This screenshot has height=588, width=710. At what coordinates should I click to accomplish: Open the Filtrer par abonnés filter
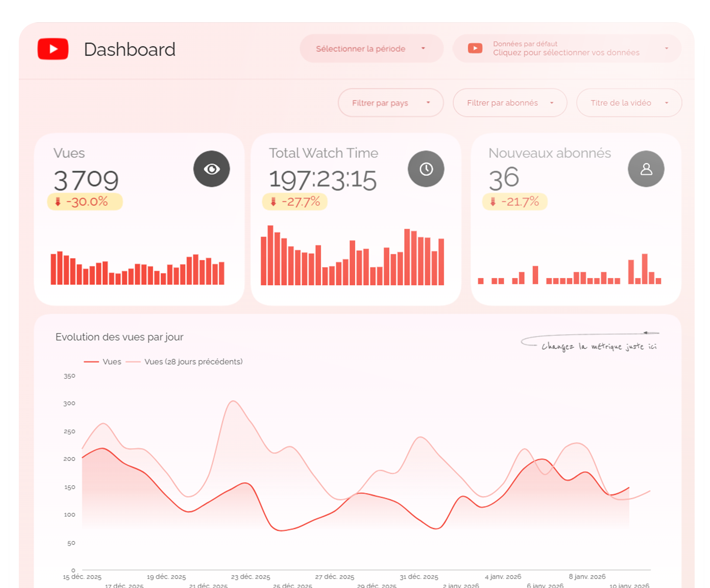coord(509,103)
